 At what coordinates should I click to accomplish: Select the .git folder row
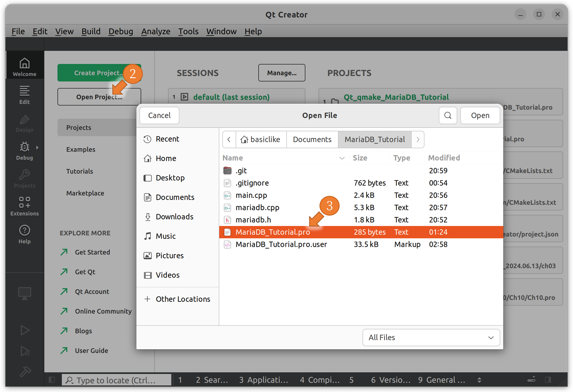coord(361,170)
